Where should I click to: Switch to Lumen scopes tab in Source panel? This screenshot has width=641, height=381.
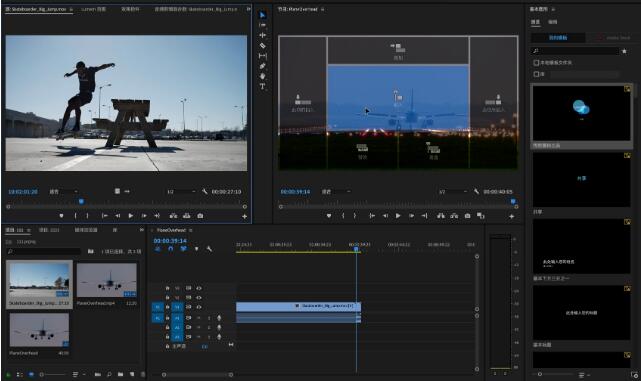(x=94, y=9)
